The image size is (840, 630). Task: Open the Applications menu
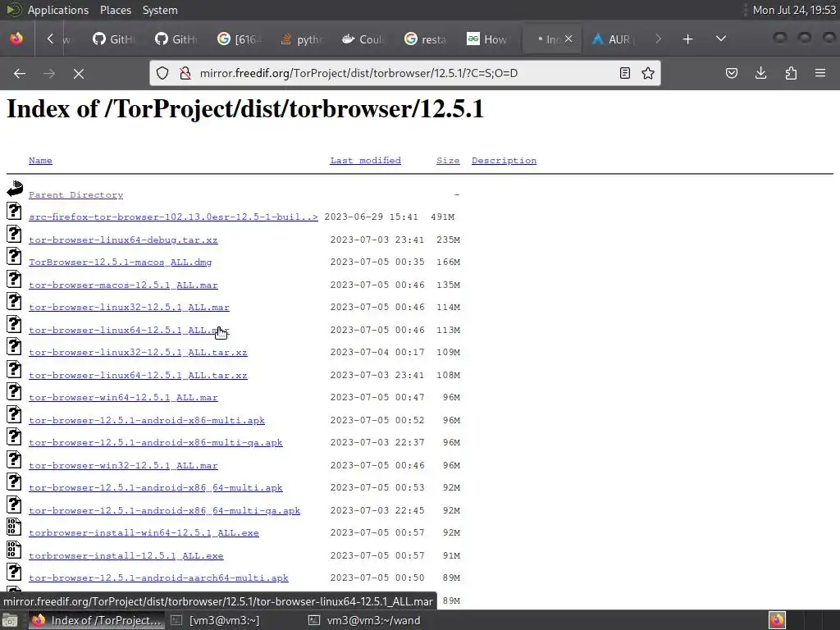tap(58, 10)
